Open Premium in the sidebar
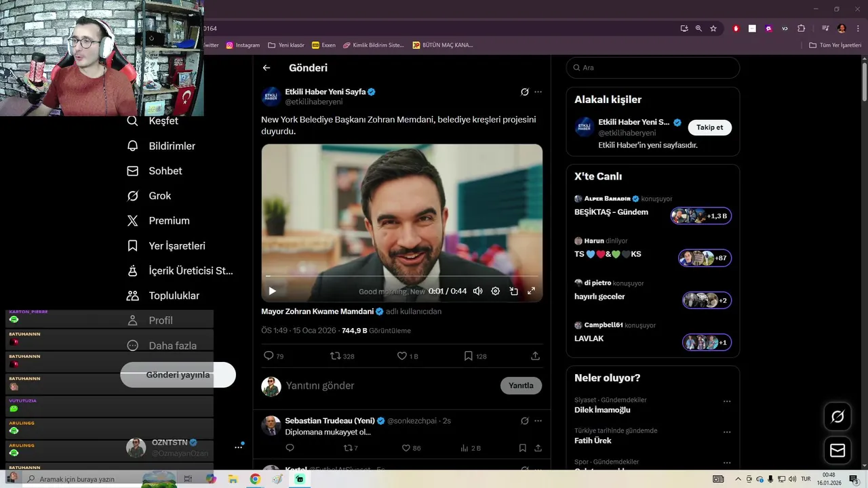The image size is (868, 488). 158,221
